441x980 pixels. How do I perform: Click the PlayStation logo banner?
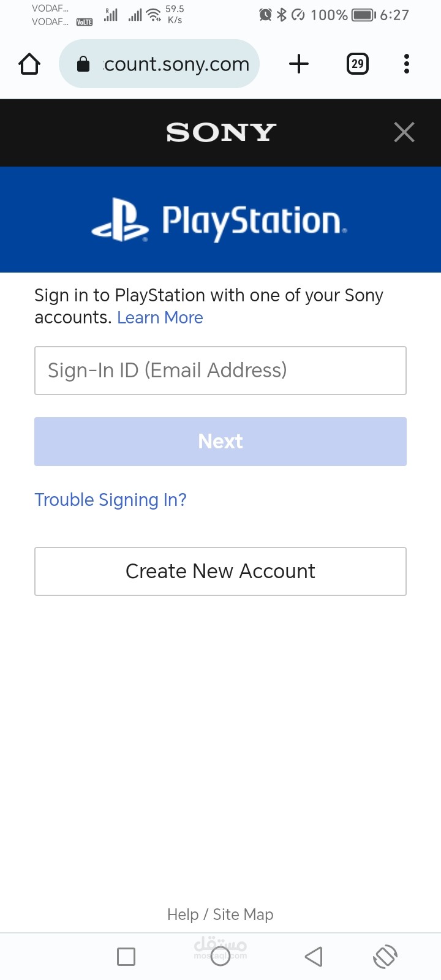coord(221,220)
